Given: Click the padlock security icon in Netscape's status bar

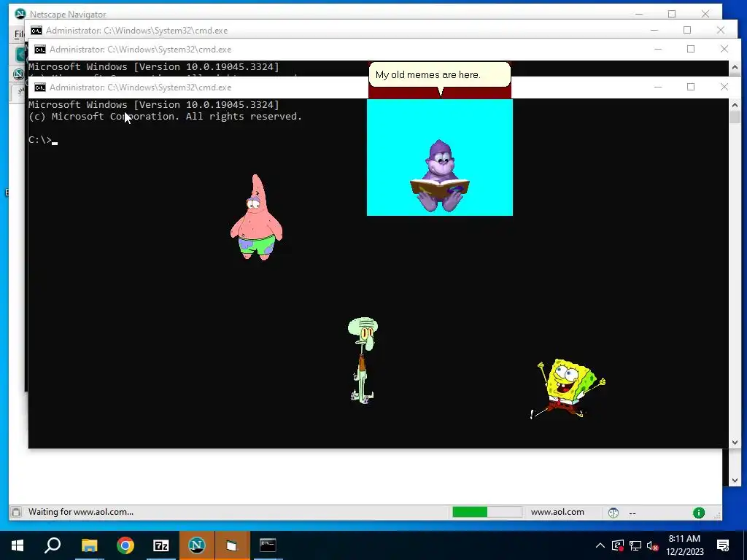Looking at the screenshot, I should [16, 513].
